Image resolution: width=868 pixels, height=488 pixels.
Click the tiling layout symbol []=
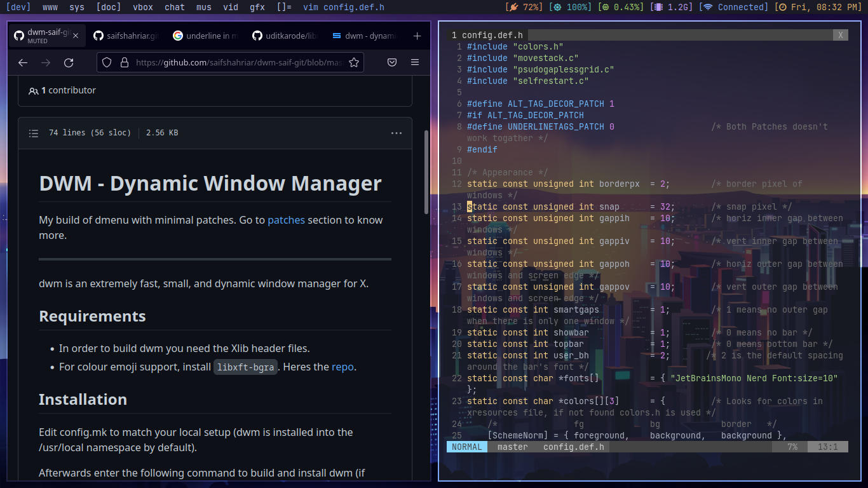[x=284, y=7]
